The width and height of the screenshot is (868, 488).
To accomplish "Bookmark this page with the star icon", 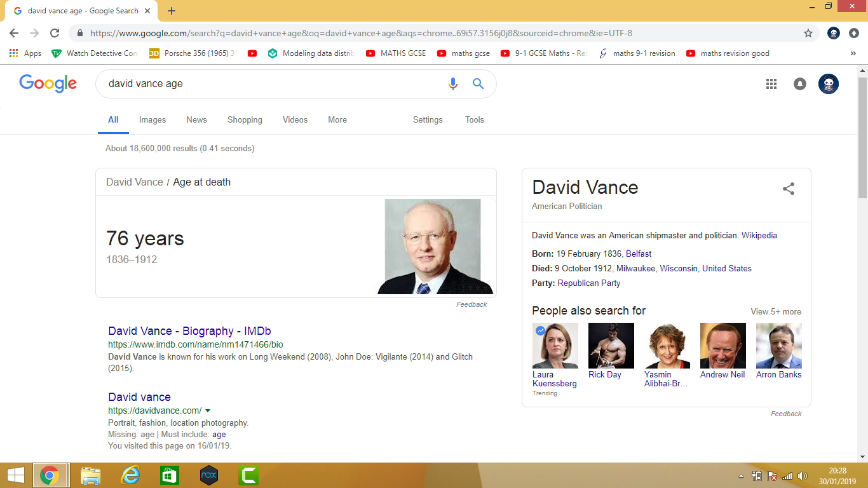I will pos(808,33).
